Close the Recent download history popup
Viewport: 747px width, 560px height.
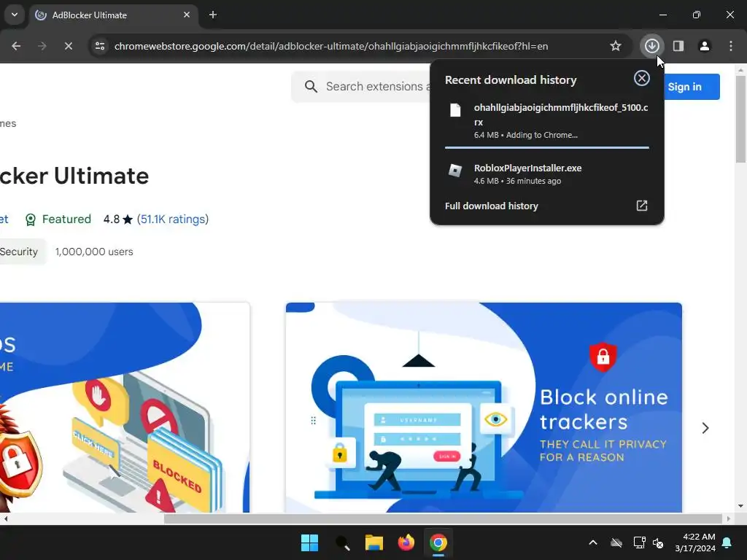(642, 78)
